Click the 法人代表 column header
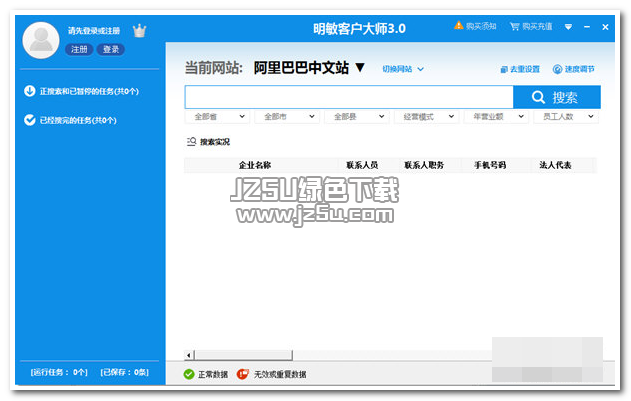631x401 pixels. point(555,165)
